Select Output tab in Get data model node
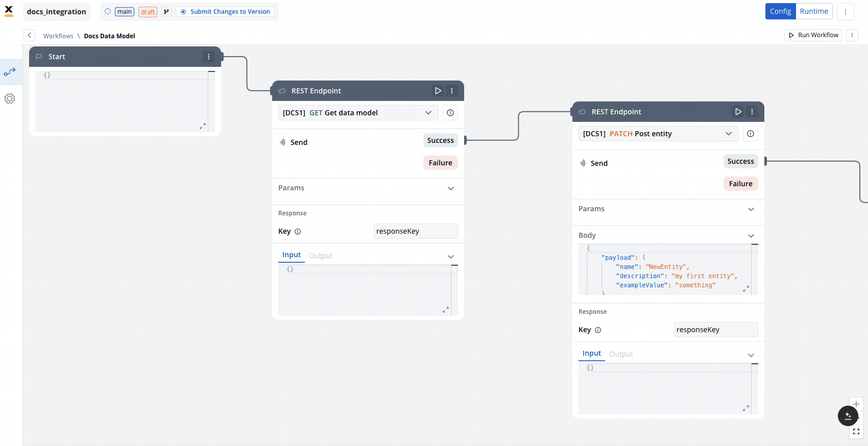 click(x=321, y=256)
